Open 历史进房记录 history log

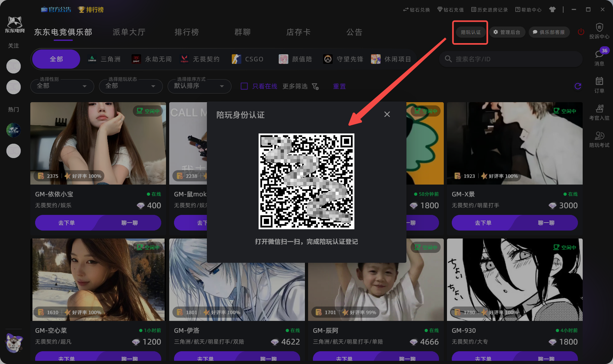click(x=489, y=10)
